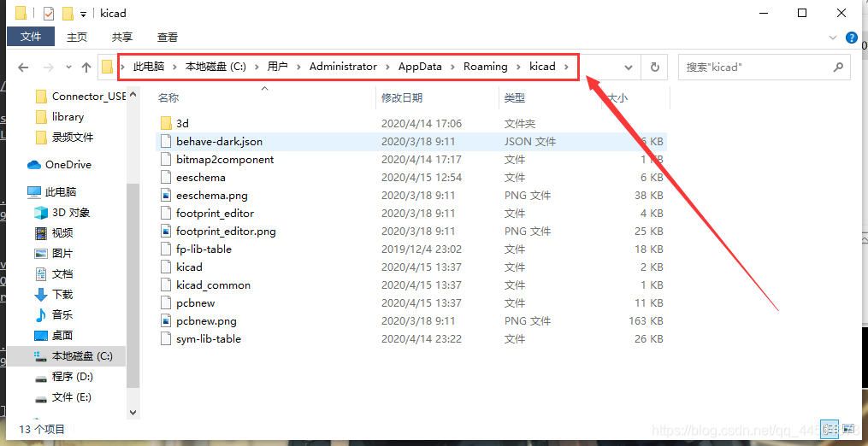The height and width of the screenshot is (446, 868).
Task: Open 3D 对象 in the navigation pane
Action: coord(71,213)
